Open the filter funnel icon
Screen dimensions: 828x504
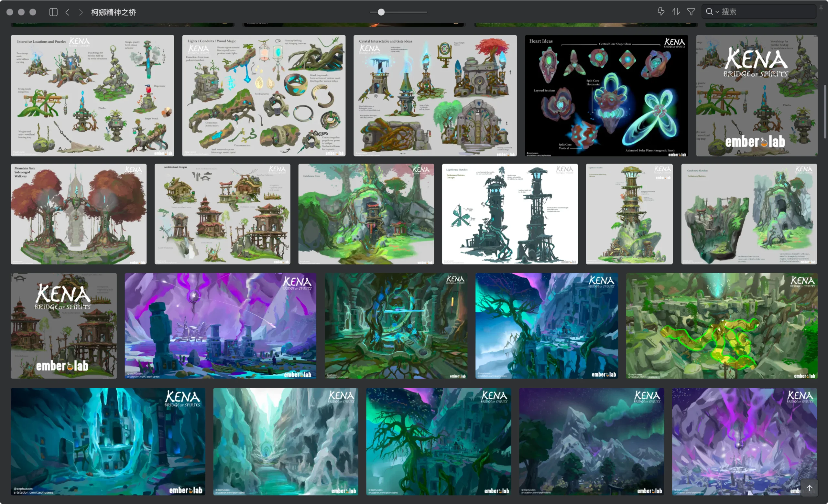[x=691, y=12]
